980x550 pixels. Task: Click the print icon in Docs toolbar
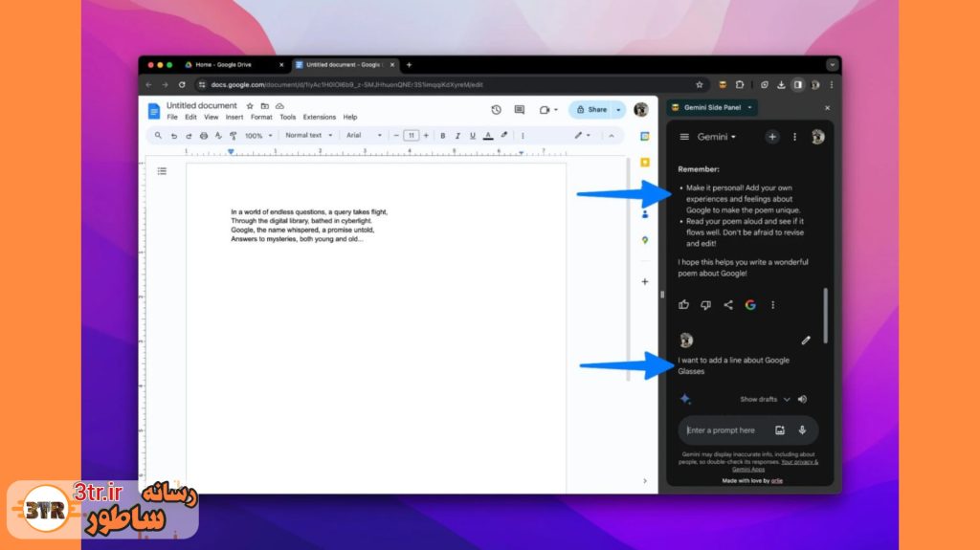coord(203,136)
